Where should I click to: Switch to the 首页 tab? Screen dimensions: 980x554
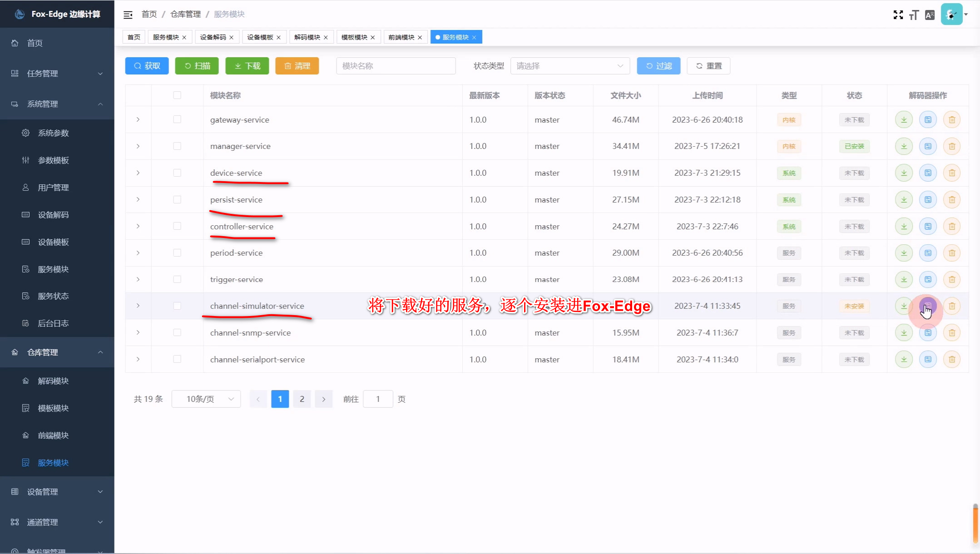pyautogui.click(x=134, y=37)
